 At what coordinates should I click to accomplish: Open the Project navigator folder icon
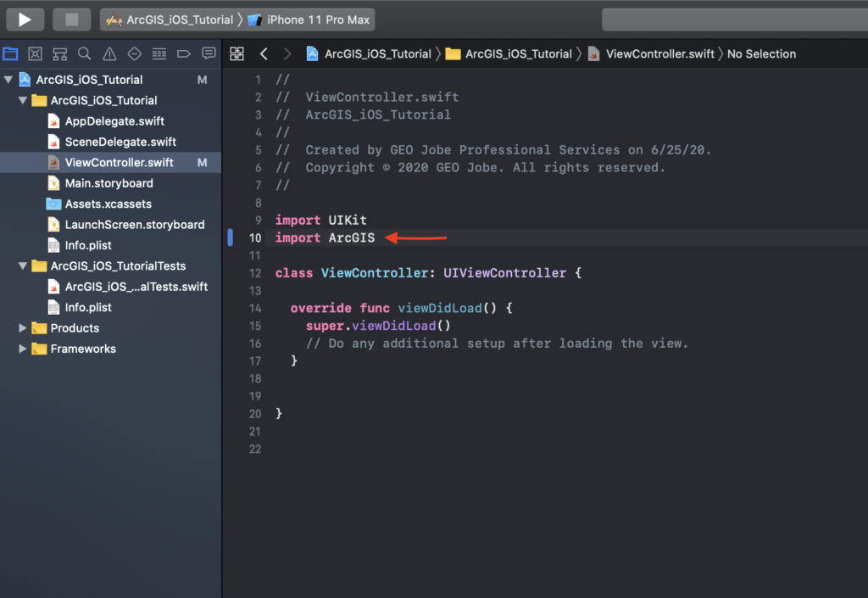[x=10, y=54]
